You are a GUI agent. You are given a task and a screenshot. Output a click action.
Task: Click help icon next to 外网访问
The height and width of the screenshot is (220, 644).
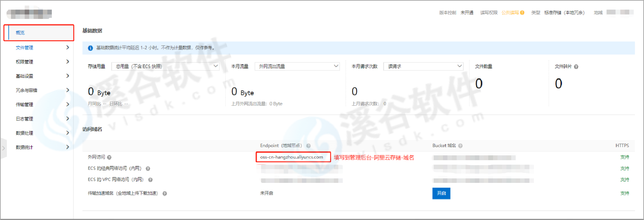pos(109,157)
